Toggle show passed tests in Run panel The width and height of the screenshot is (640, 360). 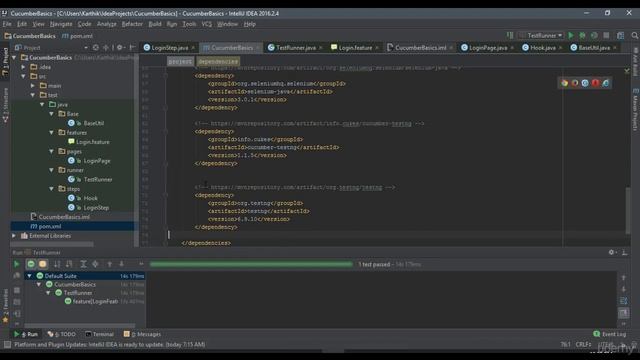pos(31,264)
